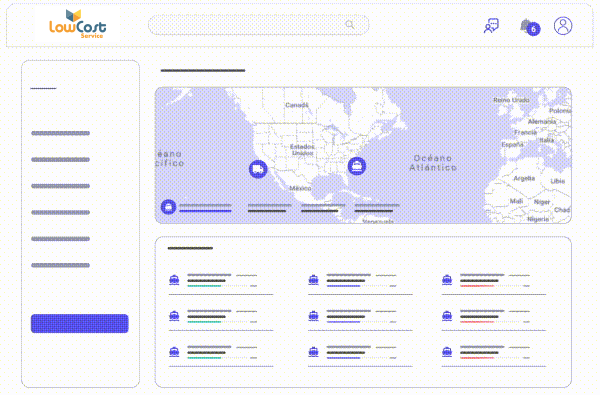Screen dimensions: 600x395
Task: Open the bottom-right red-progress shipment entry
Action: (x=494, y=353)
